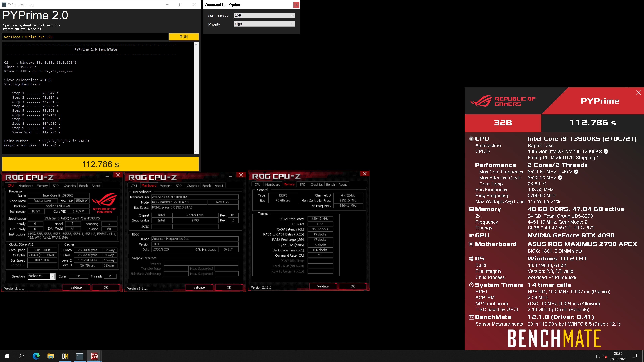Click scroll-up arrow of PYPrime console

(196, 44)
